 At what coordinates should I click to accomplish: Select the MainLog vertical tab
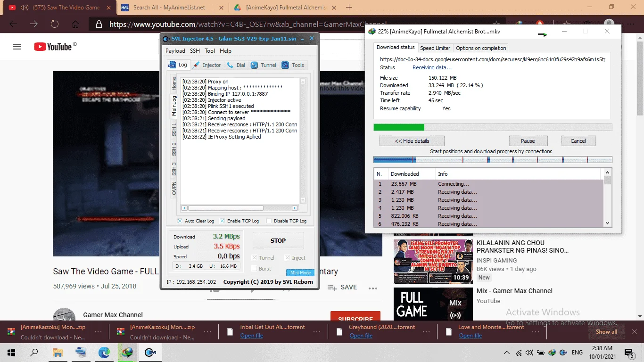[174, 106]
